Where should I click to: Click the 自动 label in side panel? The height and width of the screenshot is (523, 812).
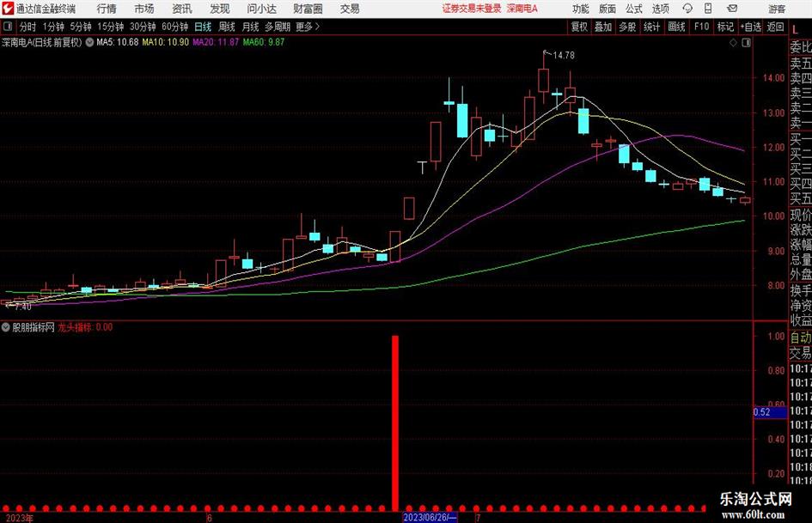pos(801,338)
